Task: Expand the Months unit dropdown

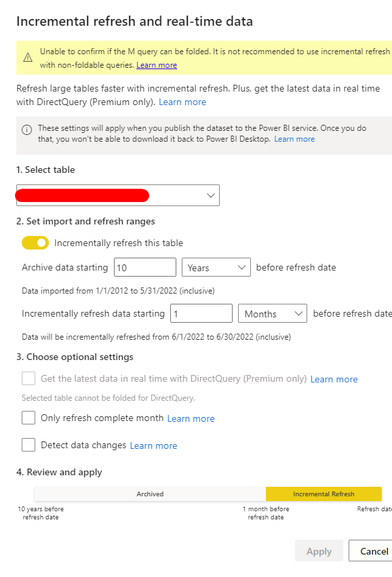Action: coord(273,313)
